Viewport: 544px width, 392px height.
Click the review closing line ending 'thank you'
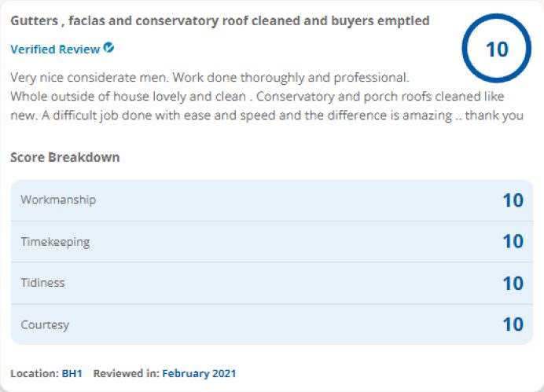coord(266,115)
